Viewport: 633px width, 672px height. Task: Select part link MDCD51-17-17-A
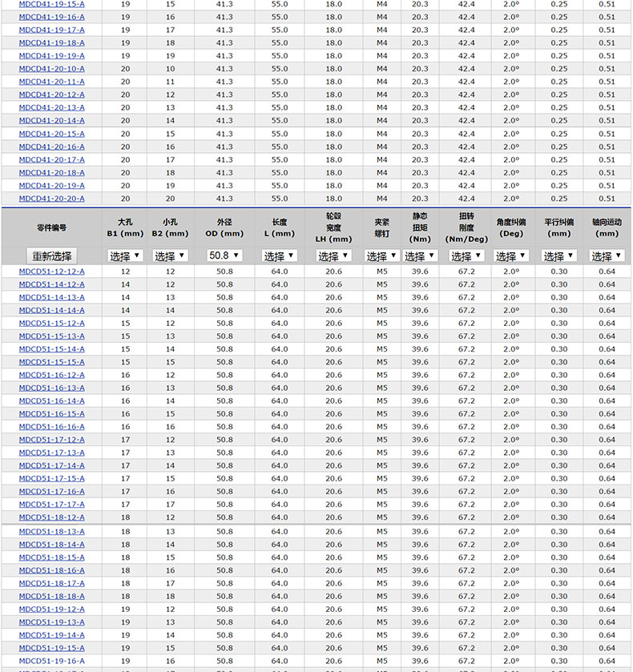tap(51, 505)
